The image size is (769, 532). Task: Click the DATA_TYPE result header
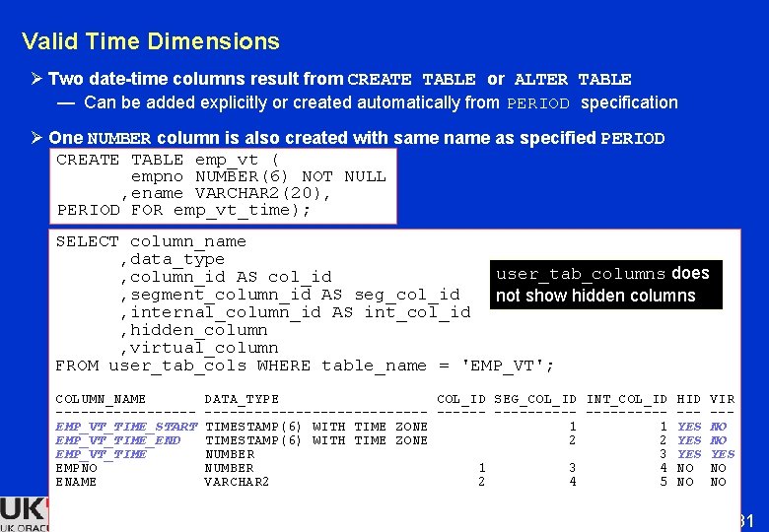(242, 399)
